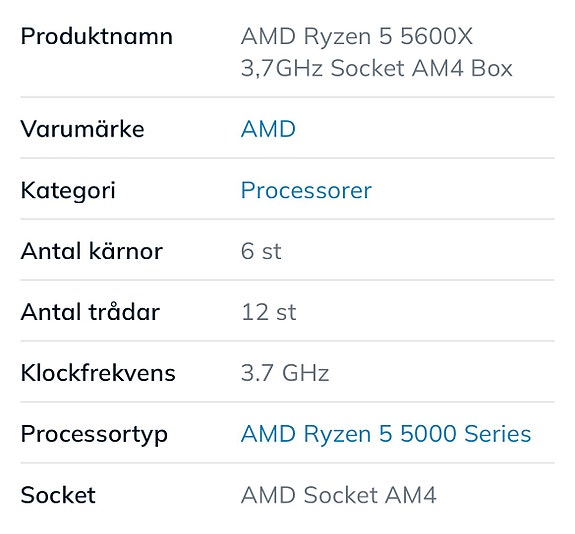Click the Antal kärnor label

click(92, 251)
